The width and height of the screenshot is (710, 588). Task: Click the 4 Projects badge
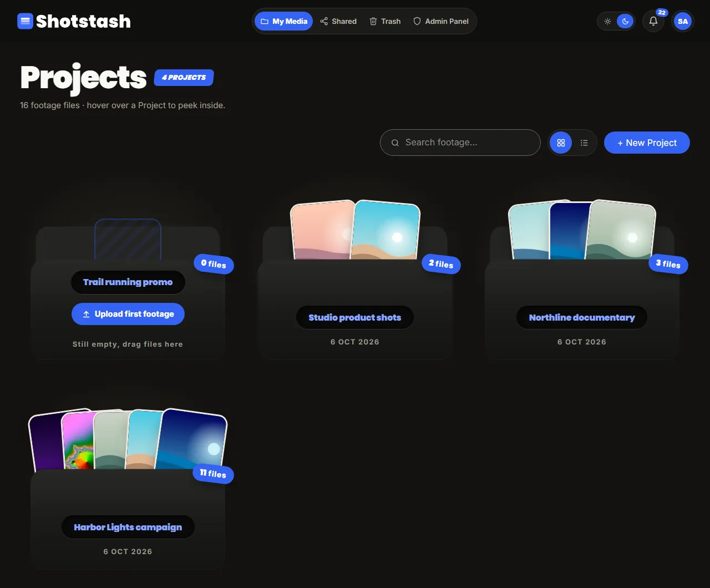click(184, 78)
